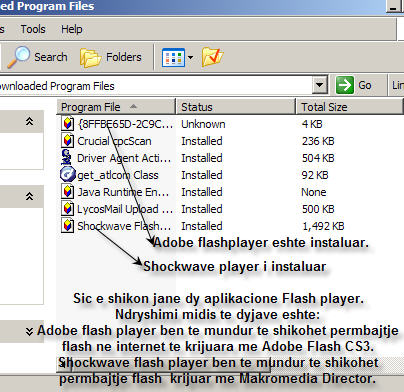Viewport: 404px width, 392px height.
Task: Click the Driver Agent Acti... name
Action: [124, 158]
